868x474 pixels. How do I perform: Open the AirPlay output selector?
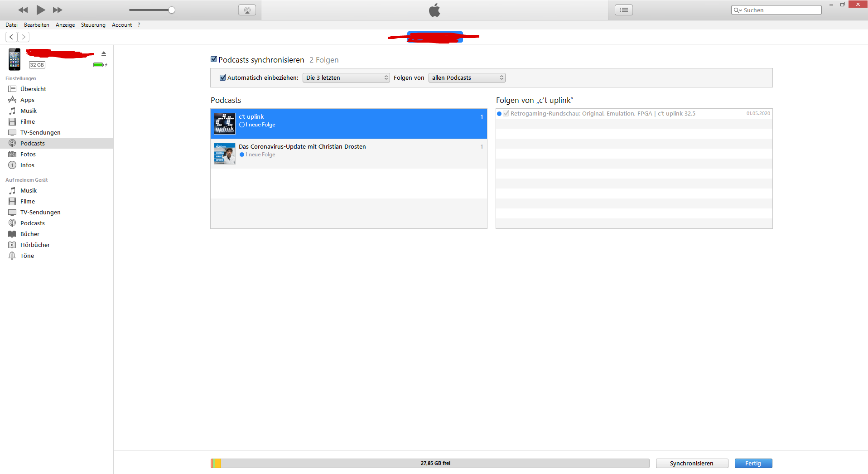[x=247, y=10]
